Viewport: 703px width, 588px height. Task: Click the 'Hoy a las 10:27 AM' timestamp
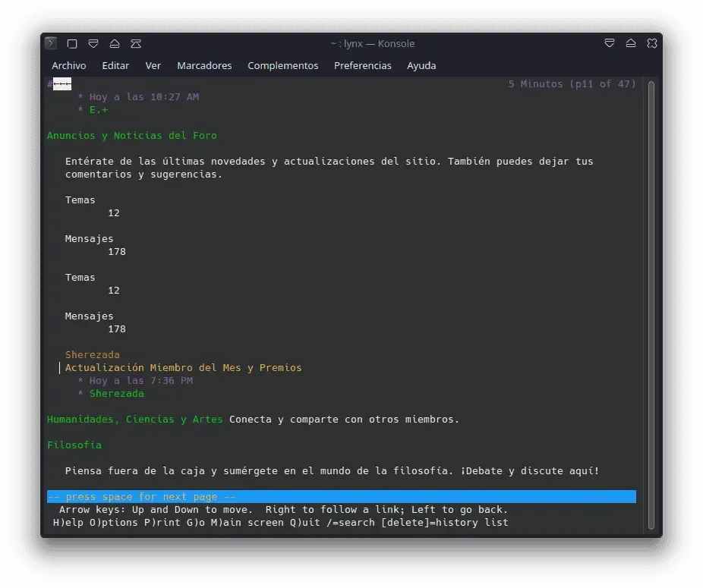point(144,97)
